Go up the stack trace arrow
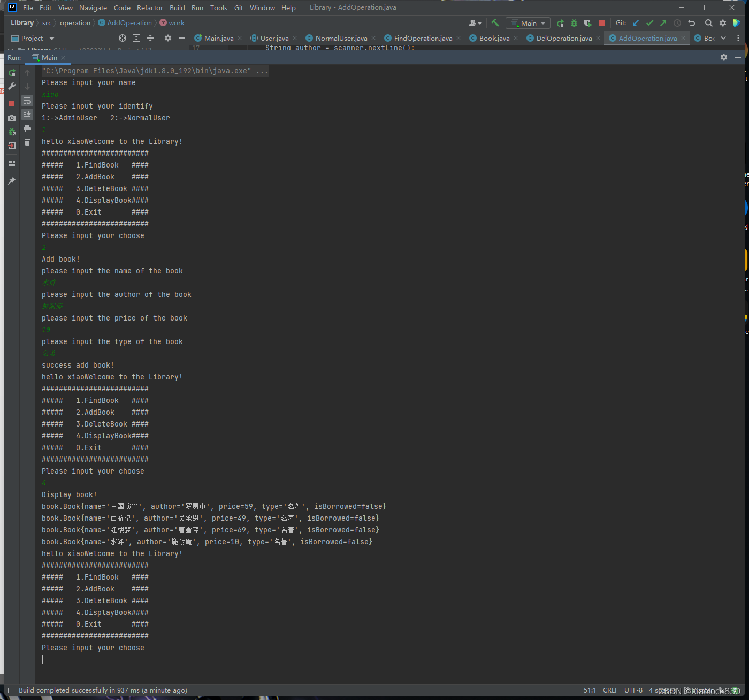The width and height of the screenshot is (749, 700). point(27,73)
